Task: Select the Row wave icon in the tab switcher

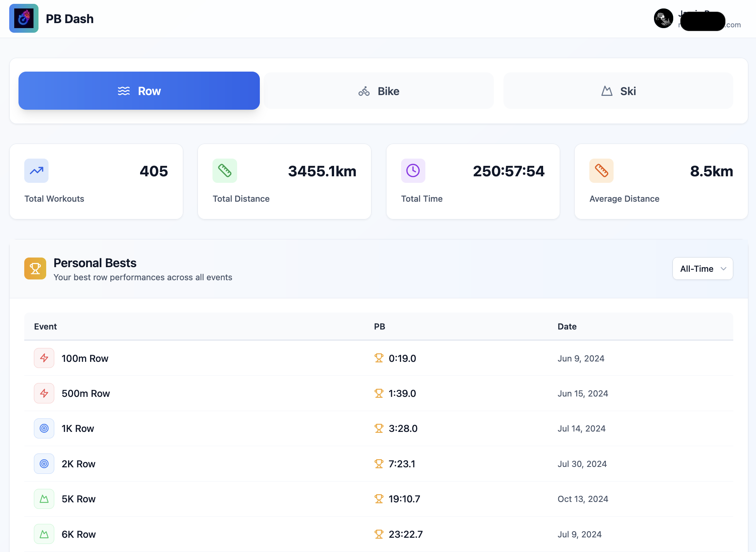Action: [123, 91]
